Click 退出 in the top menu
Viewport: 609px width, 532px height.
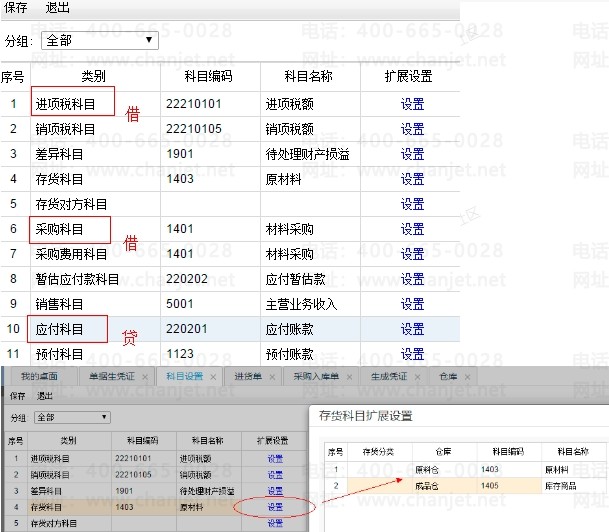coord(58,8)
